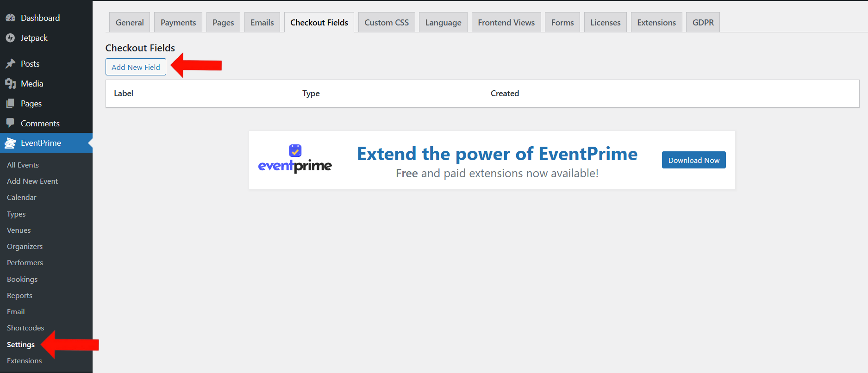The image size is (868, 373).
Task: Click the Jetpack lightning icon
Action: point(10,38)
